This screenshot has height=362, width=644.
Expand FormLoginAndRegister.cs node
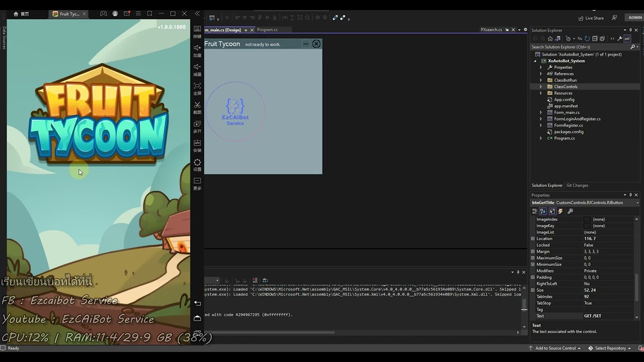(x=541, y=119)
